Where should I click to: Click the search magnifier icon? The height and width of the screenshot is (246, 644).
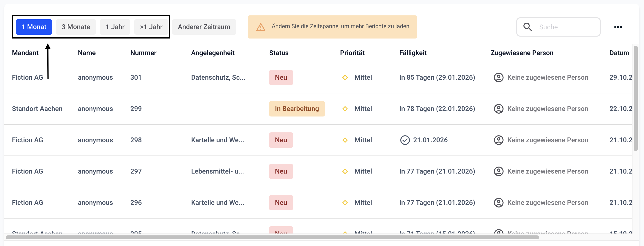click(528, 27)
